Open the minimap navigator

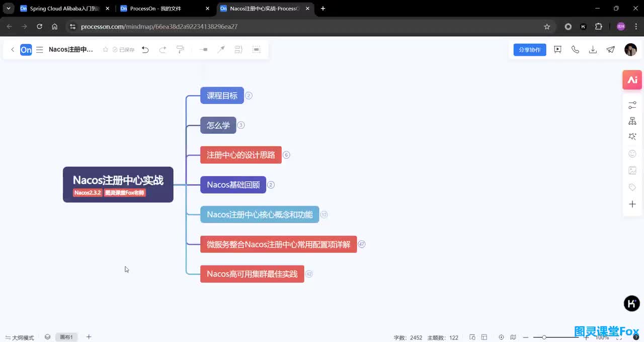coord(513,337)
